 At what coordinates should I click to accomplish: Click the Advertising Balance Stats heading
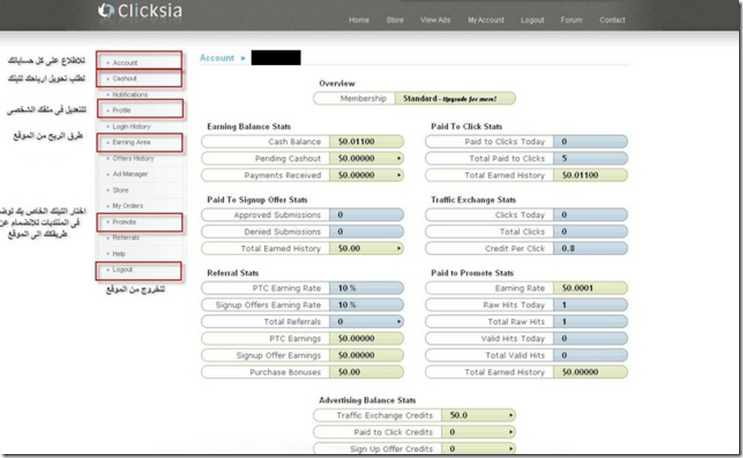coord(367,400)
